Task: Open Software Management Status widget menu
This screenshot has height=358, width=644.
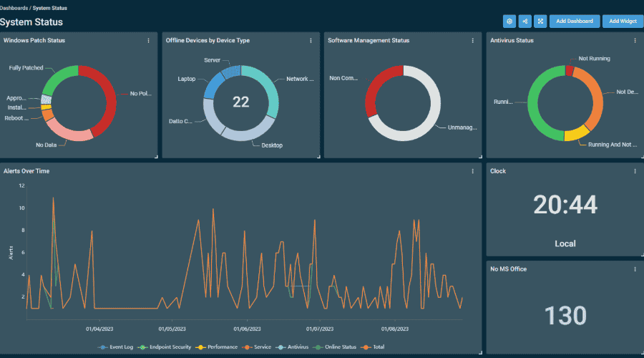Action: coord(473,41)
